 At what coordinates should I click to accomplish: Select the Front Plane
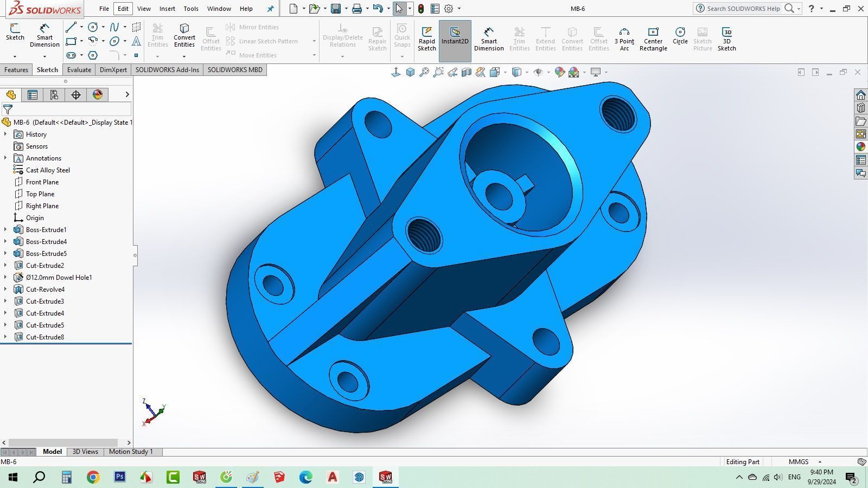pos(42,182)
